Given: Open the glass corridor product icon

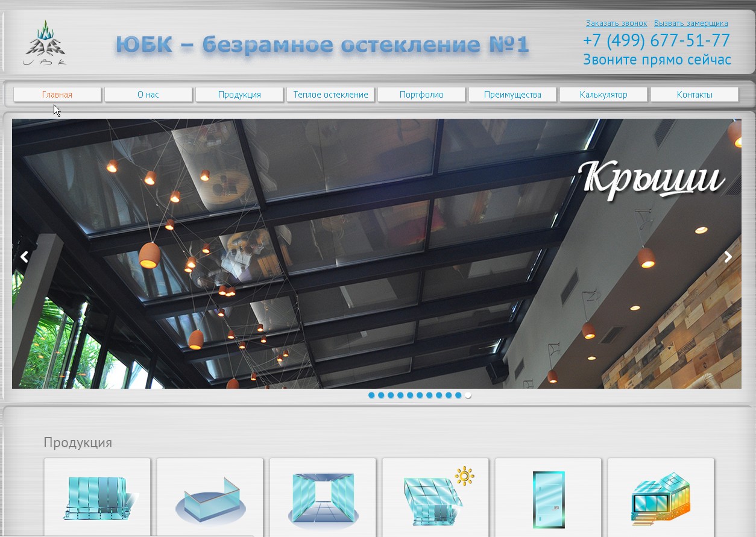Looking at the screenshot, I should point(323,498).
